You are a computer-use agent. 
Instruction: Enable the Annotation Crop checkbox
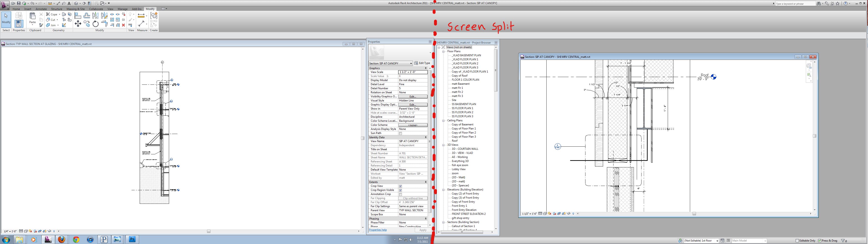tap(400, 194)
